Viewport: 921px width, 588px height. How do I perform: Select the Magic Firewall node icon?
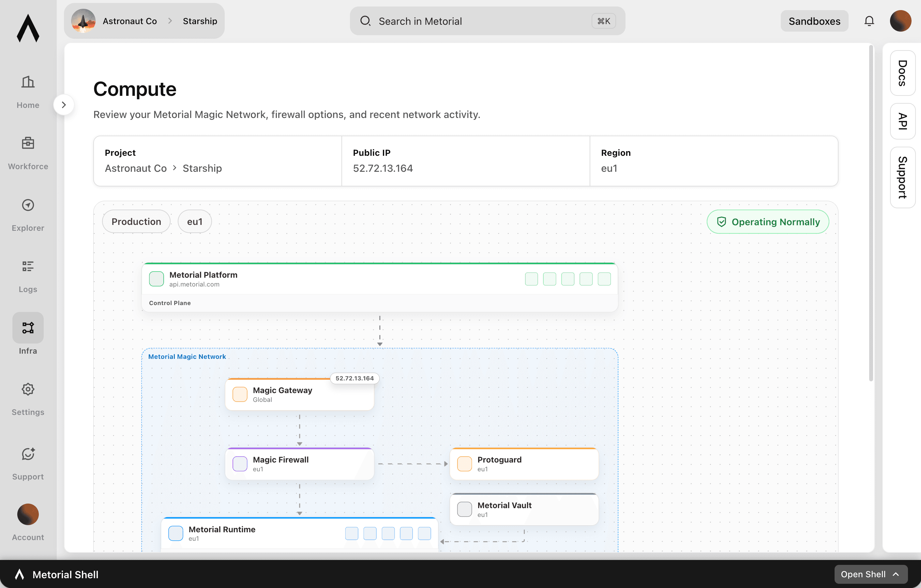tap(240, 464)
